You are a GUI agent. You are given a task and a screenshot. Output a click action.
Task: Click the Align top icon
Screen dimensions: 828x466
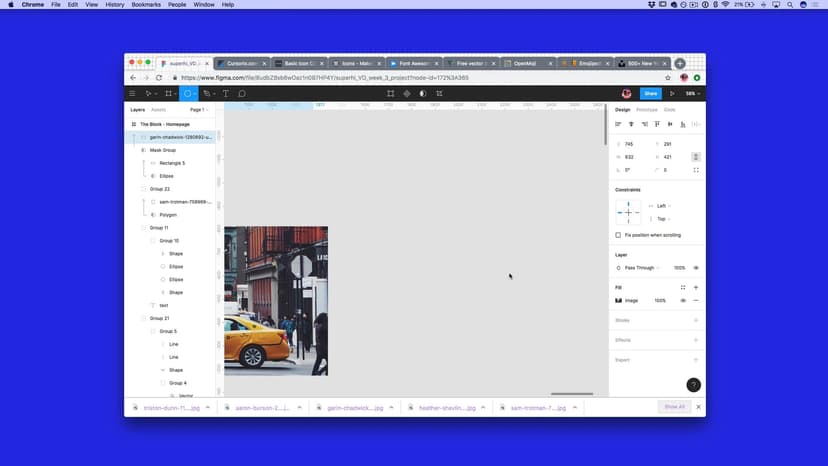657,124
